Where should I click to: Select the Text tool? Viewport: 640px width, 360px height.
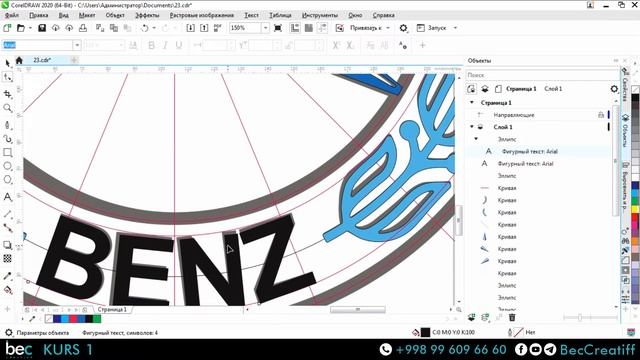click(x=7, y=197)
